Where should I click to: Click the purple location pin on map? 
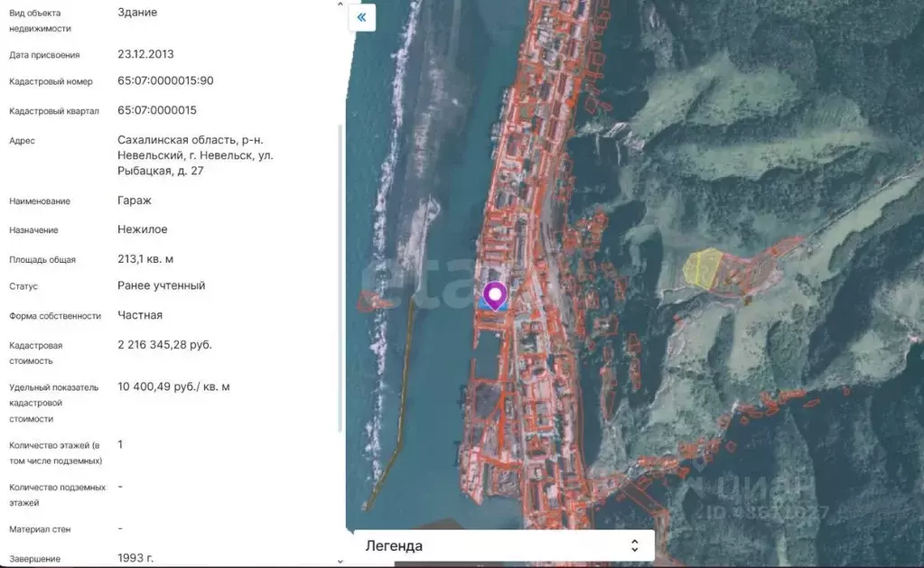pyautogui.click(x=494, y=294)
